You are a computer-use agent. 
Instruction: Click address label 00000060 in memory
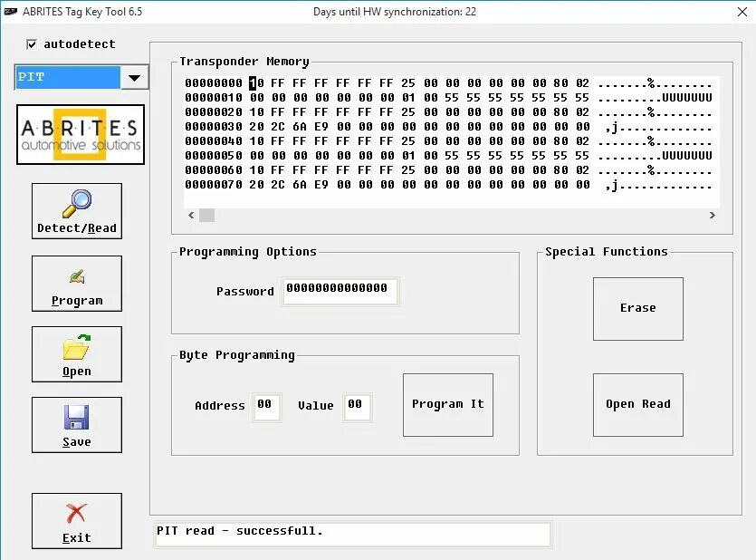tap(214, 170)
